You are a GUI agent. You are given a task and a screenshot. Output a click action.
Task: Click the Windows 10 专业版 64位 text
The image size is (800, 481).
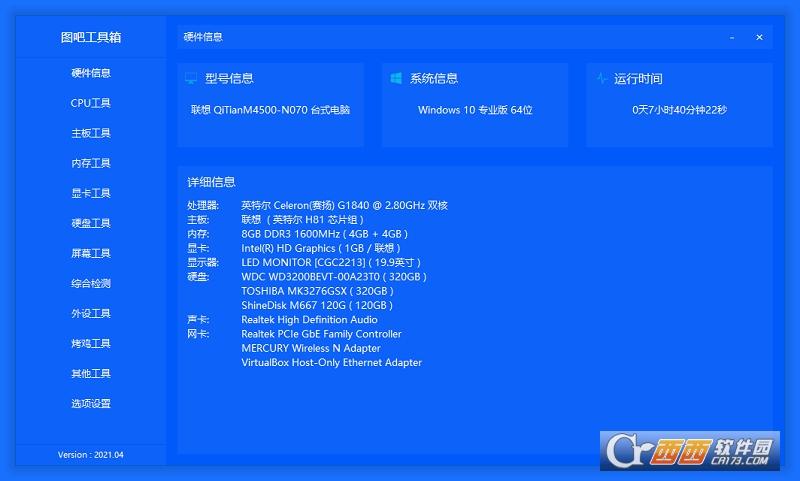tap(475, 110)
